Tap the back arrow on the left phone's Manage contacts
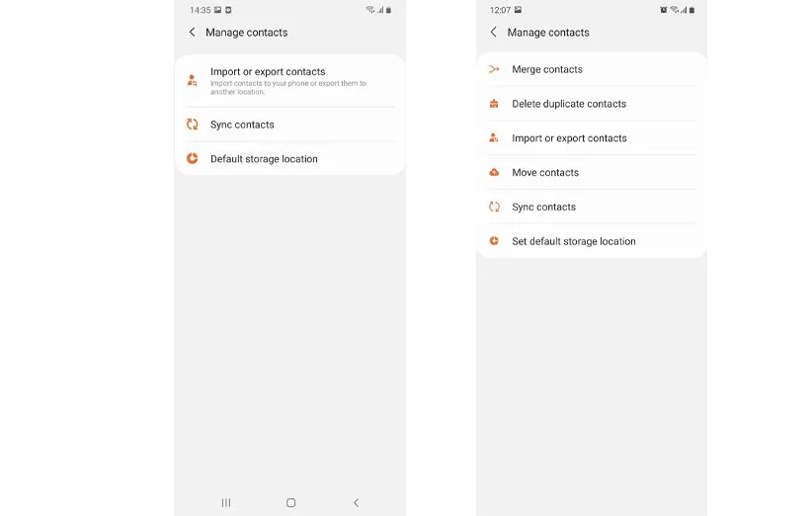 click(192, 32)
